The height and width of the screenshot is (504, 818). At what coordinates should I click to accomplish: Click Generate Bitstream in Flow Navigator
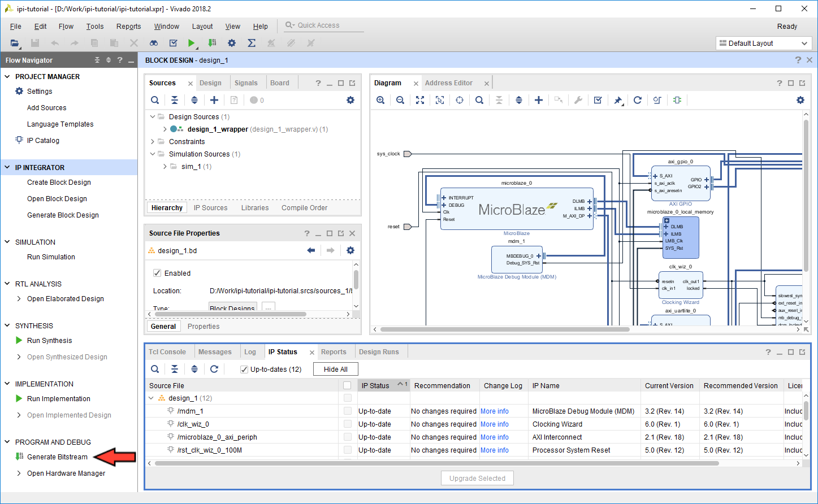click(57, 457)
